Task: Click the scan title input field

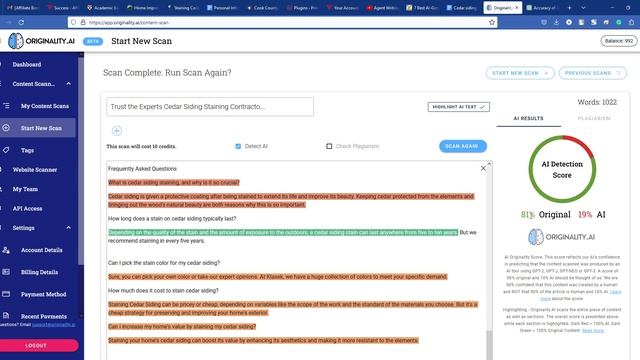Action: click(x=210, y=107)
